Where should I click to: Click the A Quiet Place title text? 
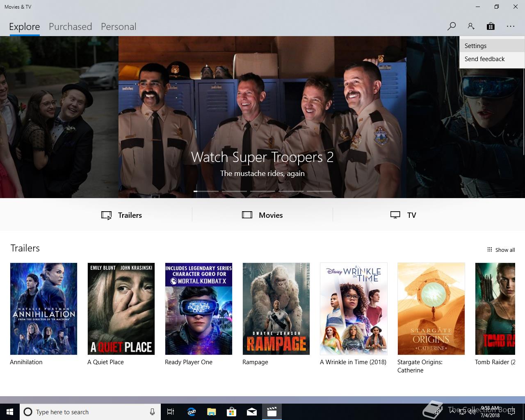pos(105,362)
